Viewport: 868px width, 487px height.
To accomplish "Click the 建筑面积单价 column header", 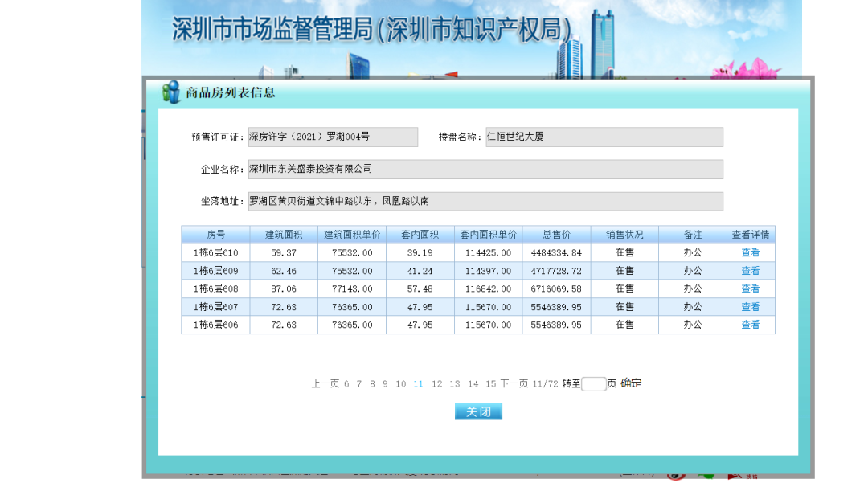I will click(352, 235).
